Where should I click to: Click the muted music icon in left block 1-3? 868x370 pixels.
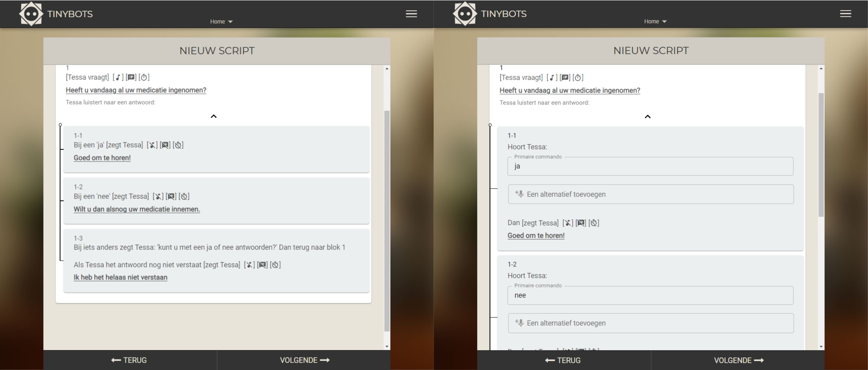(x=249, y=265)
